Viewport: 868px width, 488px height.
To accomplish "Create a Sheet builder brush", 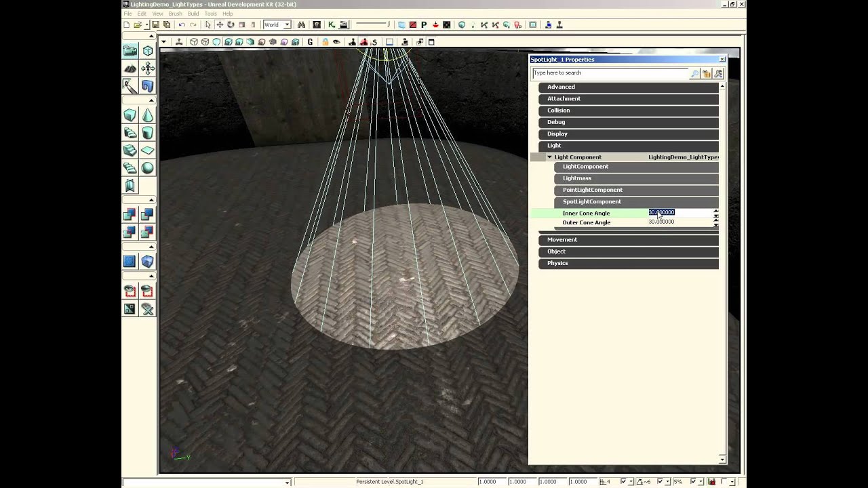I will tap(147, 150).
